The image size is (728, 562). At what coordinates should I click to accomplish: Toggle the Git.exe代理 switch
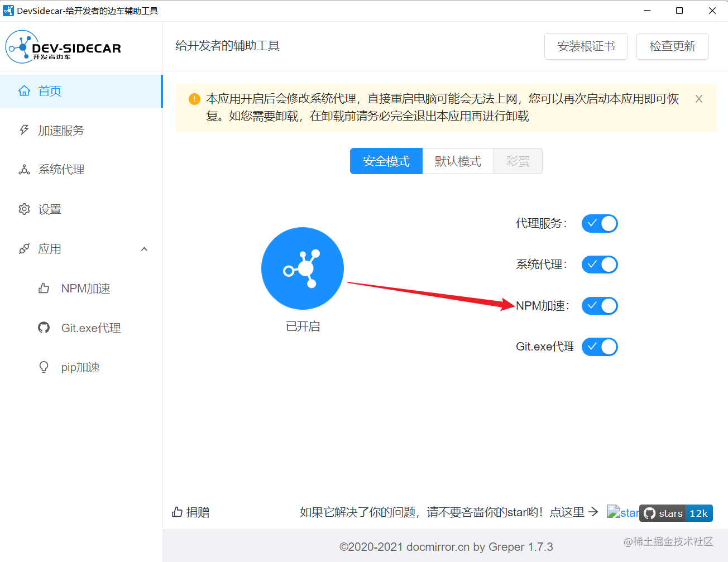coord(600,347)
